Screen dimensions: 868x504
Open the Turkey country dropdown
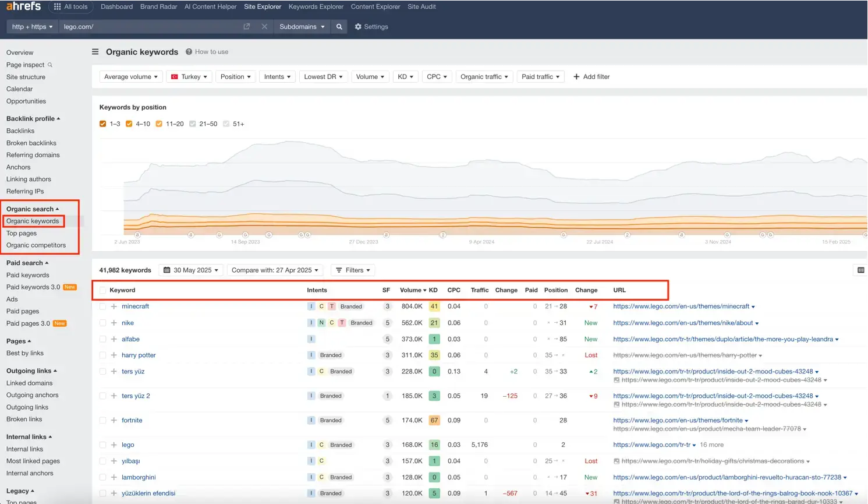(190, 77)
